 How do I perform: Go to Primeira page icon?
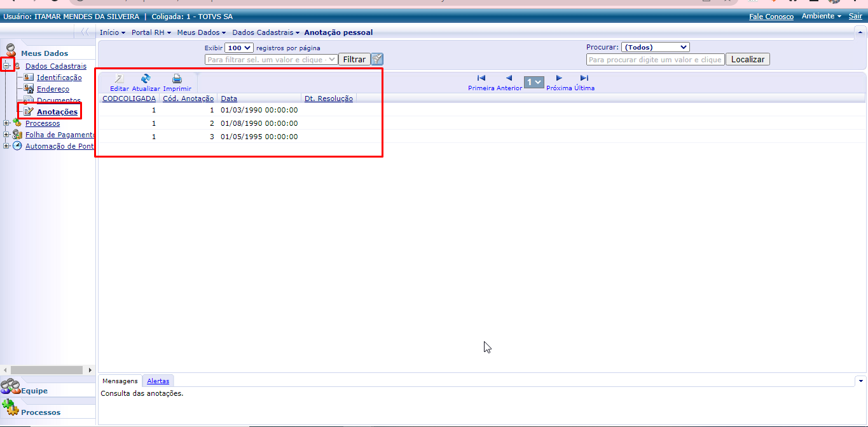(481, 78)
